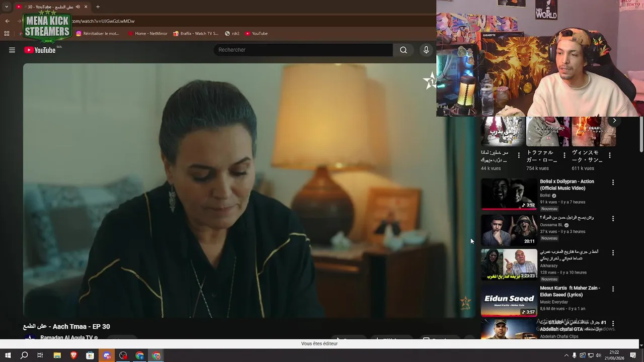Screen dimensions: 644x362
Task: Open the tray microphone status icon
Action: coord(574,355)
